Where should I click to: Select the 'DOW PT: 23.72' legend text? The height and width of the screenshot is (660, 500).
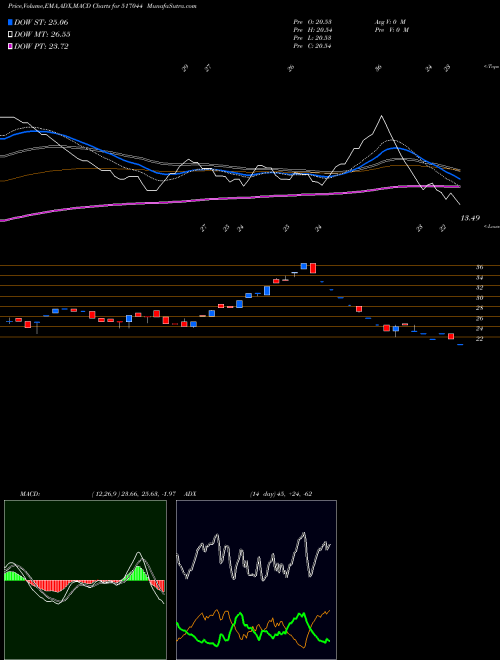(41, 46)
